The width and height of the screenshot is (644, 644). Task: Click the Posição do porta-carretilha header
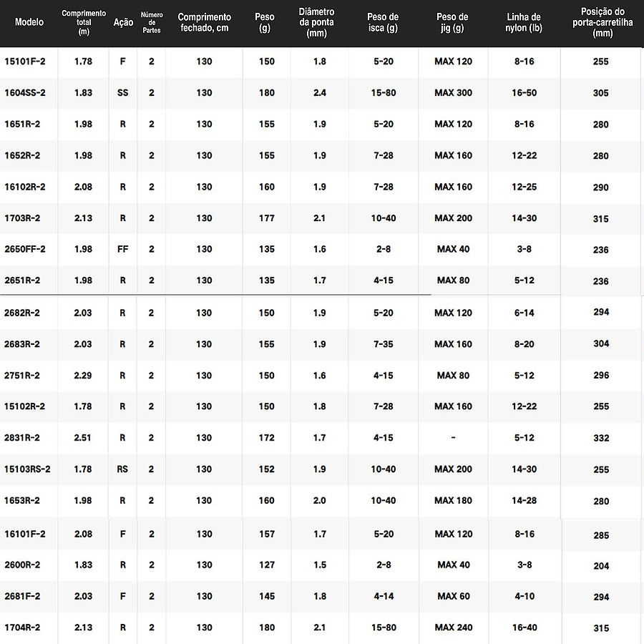[602, 23]
